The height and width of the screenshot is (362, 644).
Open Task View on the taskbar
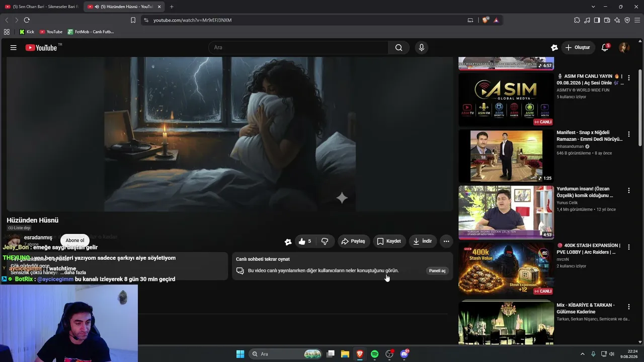(331, 354)
